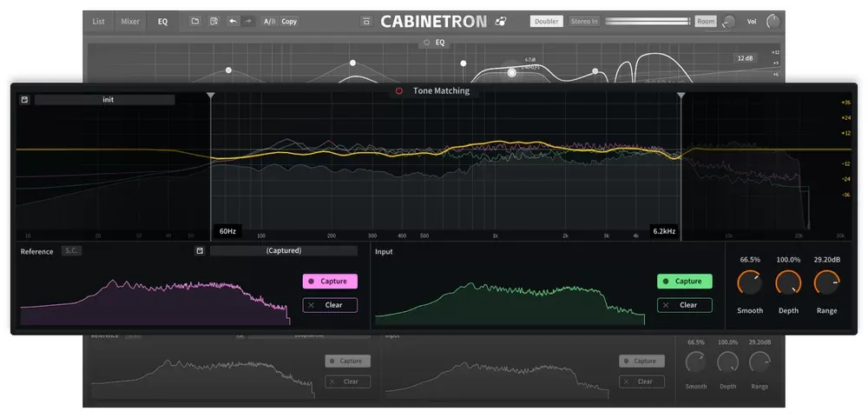
Task: Select the leftmost EQ band node
Action: coord(228,70)
